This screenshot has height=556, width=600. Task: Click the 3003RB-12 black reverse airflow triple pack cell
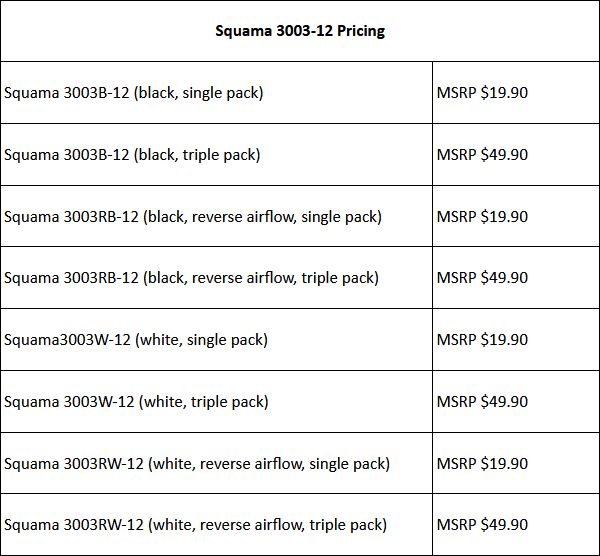pos(217,277)
